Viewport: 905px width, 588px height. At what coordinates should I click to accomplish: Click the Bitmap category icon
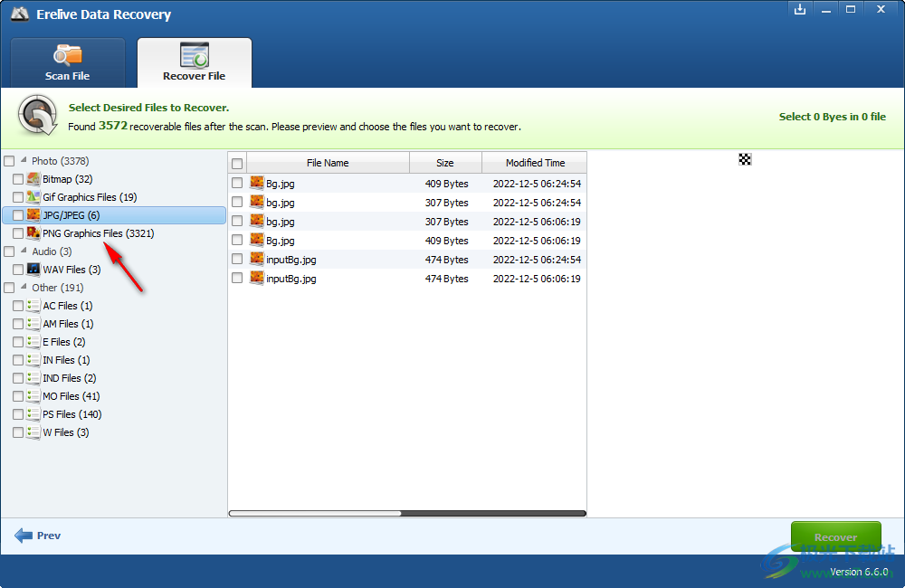[x=33, y=179]
